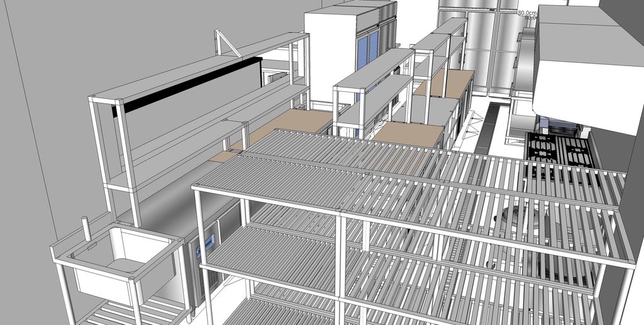
Task: Select the tan countertop at the back counter
Action: click(447, 83)
